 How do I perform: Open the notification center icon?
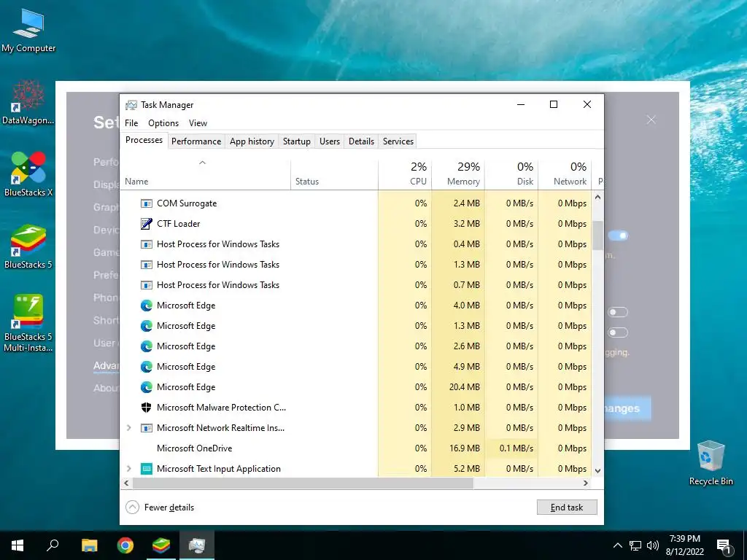tap(724, 545)
